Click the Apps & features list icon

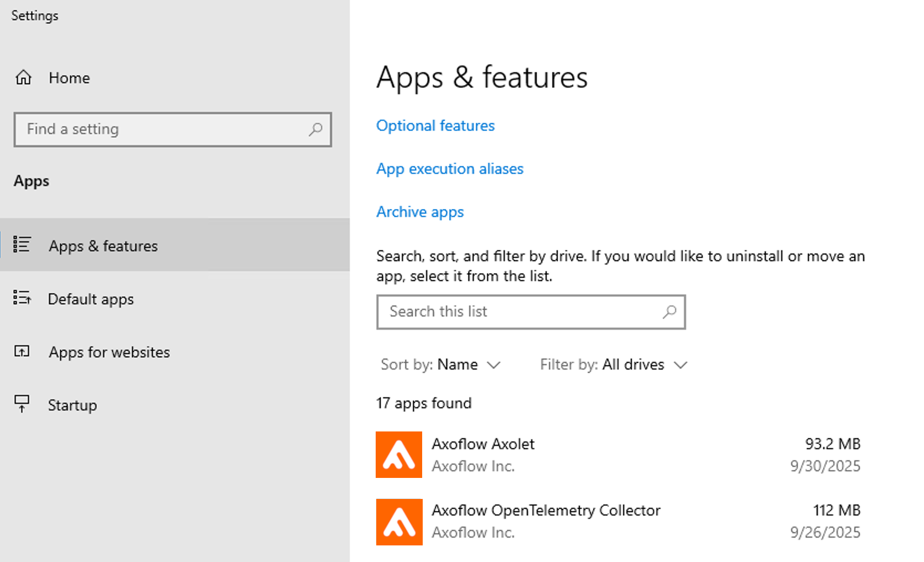click(22, 244)
